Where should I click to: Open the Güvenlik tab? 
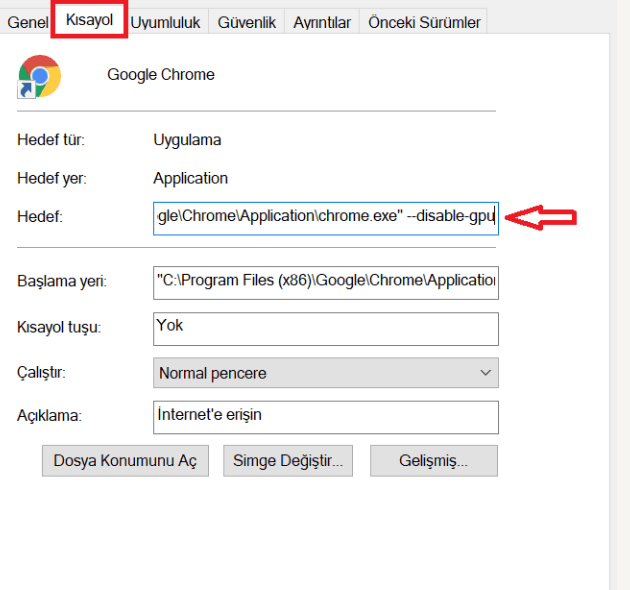pyautogui.click(x=246, y=23)
